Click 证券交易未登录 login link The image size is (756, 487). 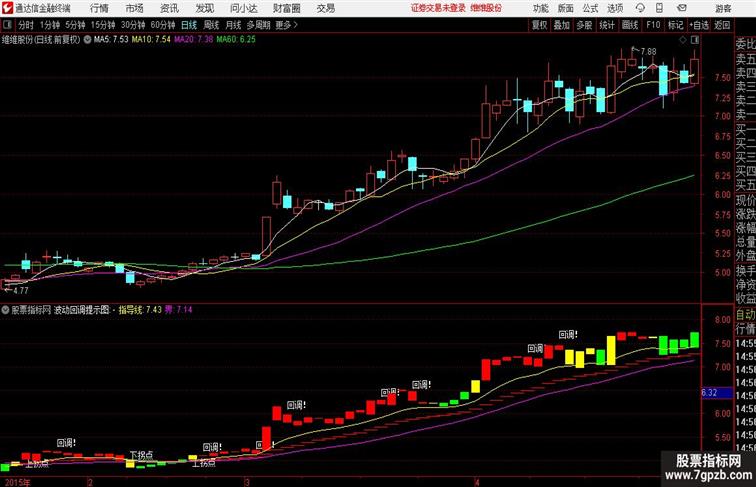(x=438, y=8)
